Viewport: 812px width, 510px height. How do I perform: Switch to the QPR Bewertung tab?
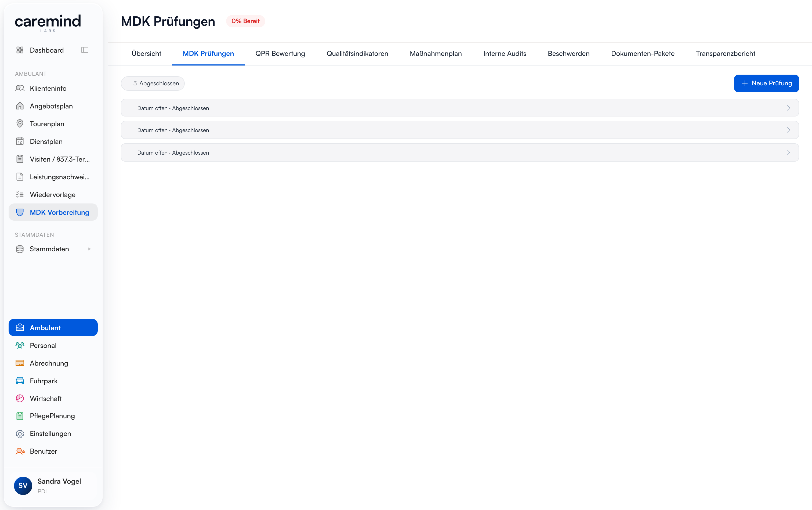(x=280, y=54)
